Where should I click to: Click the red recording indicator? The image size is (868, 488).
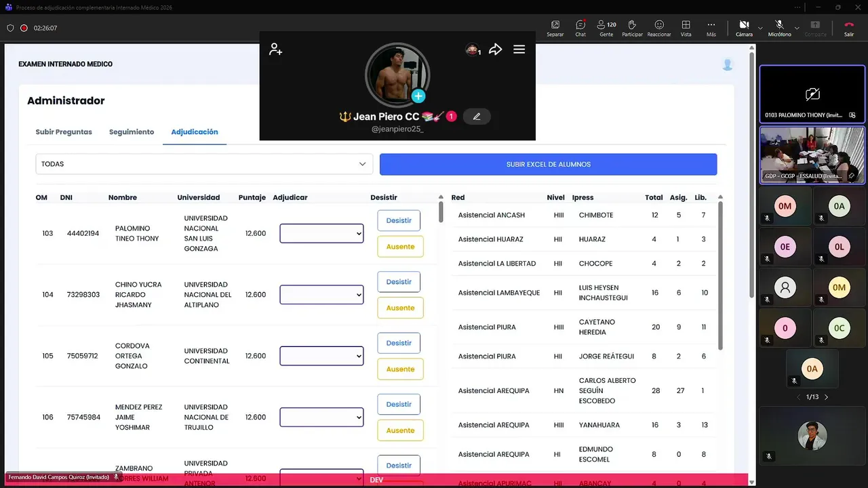click(24, 28)
